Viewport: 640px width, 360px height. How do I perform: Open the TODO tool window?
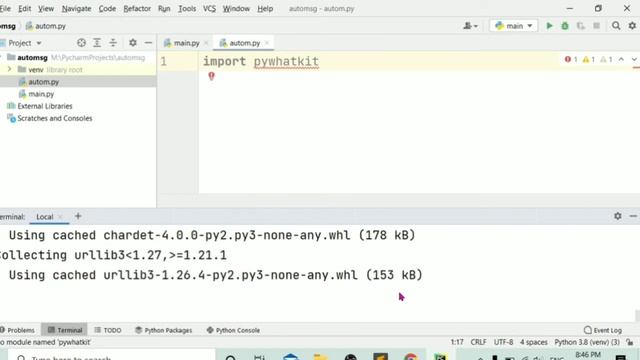pyautogui.click(x=108, y=330)
